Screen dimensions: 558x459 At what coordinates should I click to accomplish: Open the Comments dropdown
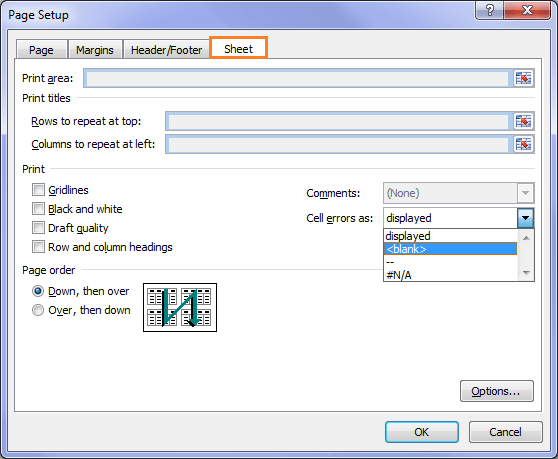click(x=525, y=193)
